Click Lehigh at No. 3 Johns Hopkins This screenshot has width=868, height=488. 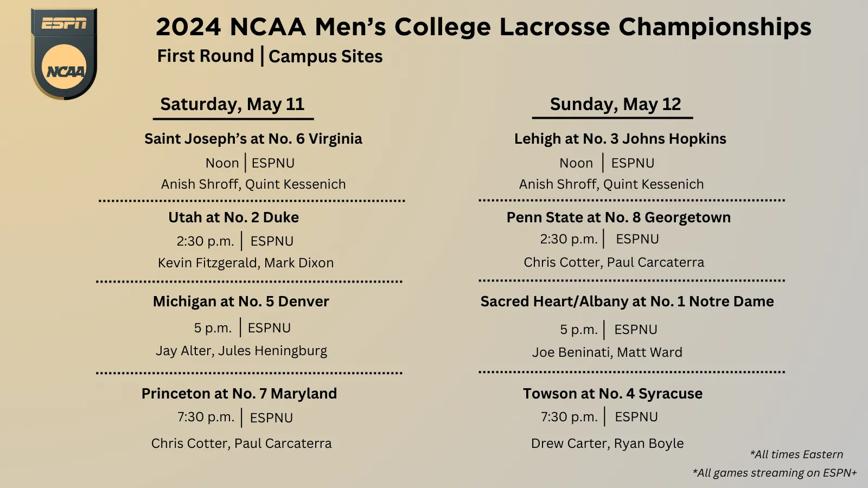620,139
